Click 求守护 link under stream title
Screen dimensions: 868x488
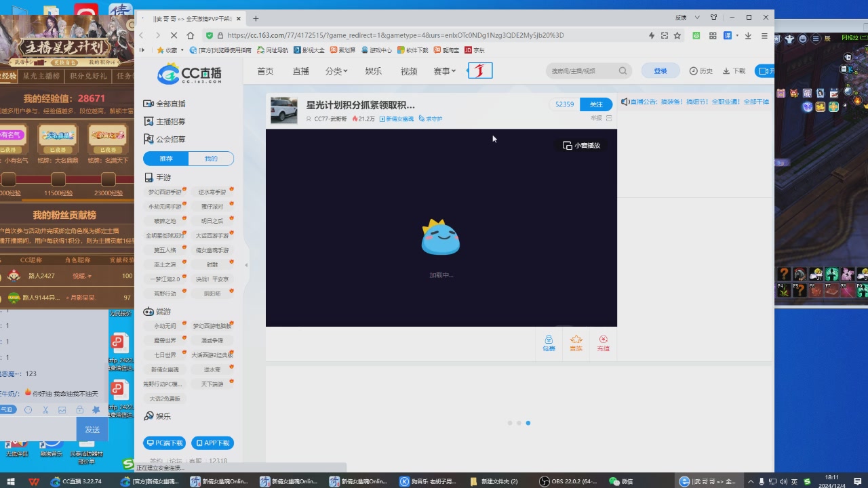[x=431, y=119]
